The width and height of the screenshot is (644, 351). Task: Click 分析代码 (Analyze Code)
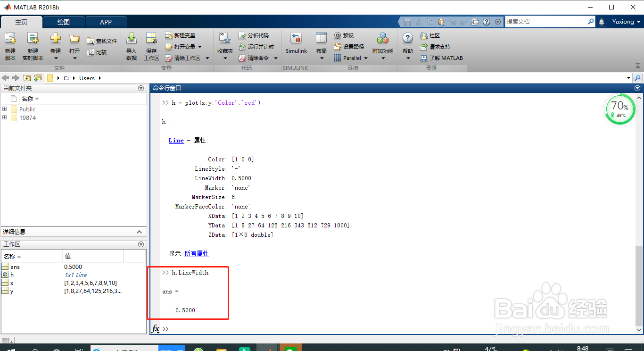coord(254,35)
